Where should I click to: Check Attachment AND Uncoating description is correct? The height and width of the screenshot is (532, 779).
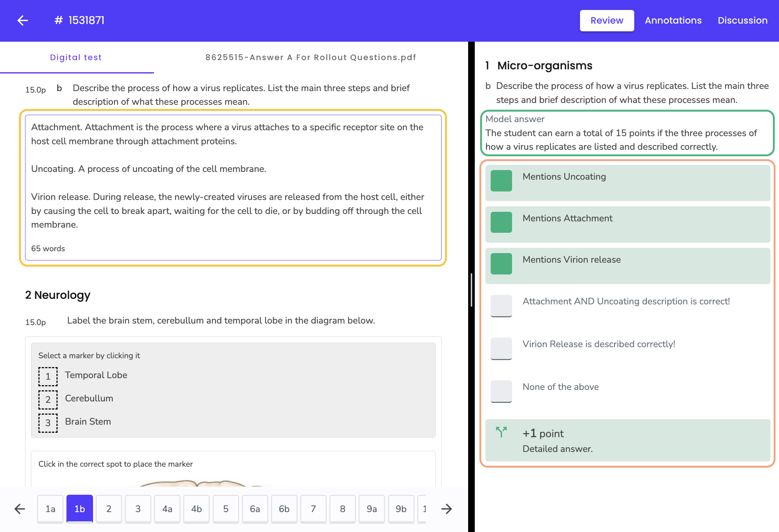click(x=501, y=305)
